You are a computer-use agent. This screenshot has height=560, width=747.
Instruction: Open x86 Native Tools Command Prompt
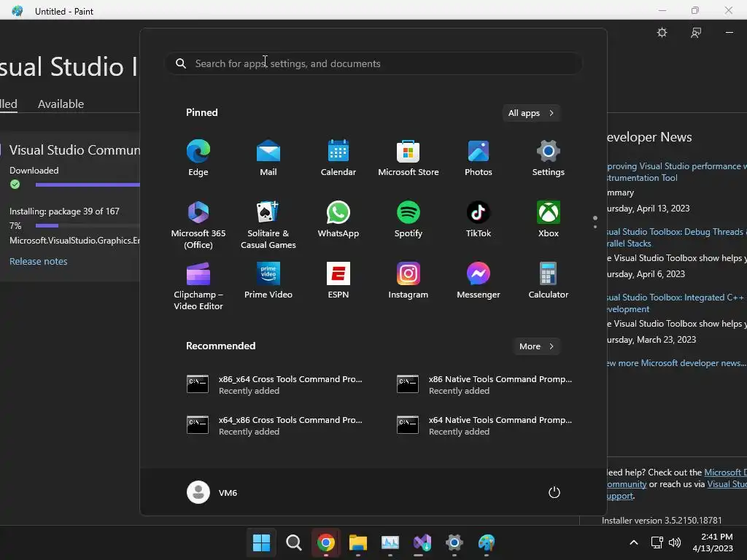(x=485, y=384)
